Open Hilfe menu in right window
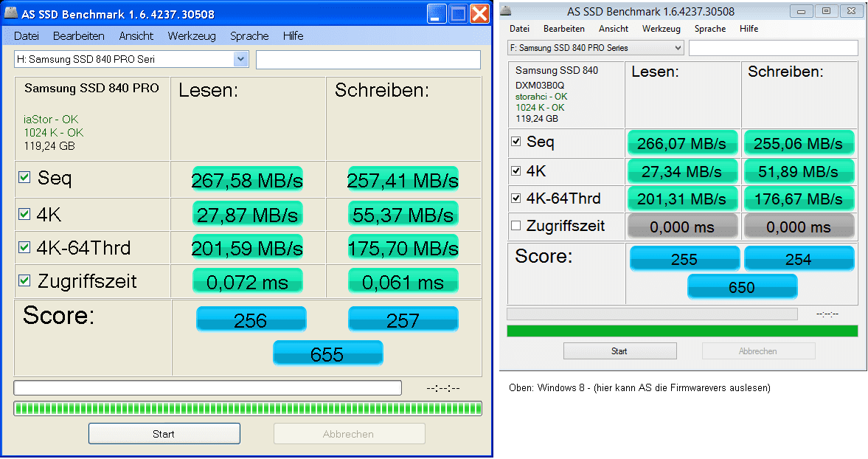This screenshot has width=868, height=459. pos(749,29)
